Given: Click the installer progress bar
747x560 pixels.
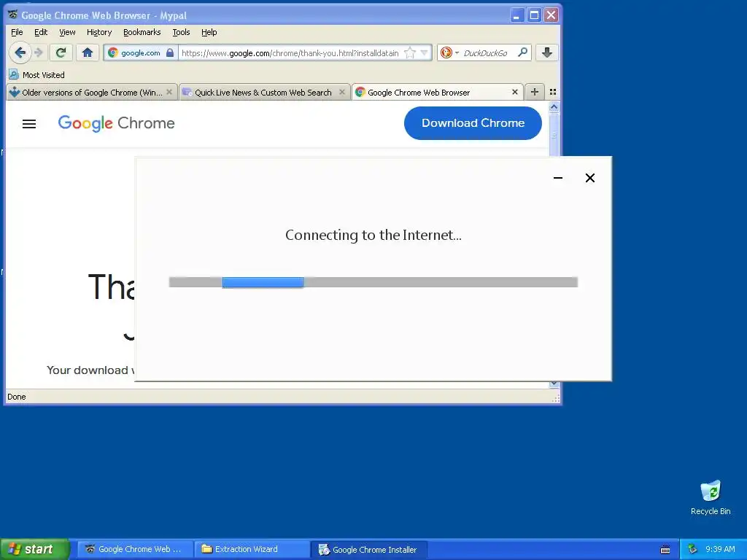Looking at the screenshot, I should (373, 282).
